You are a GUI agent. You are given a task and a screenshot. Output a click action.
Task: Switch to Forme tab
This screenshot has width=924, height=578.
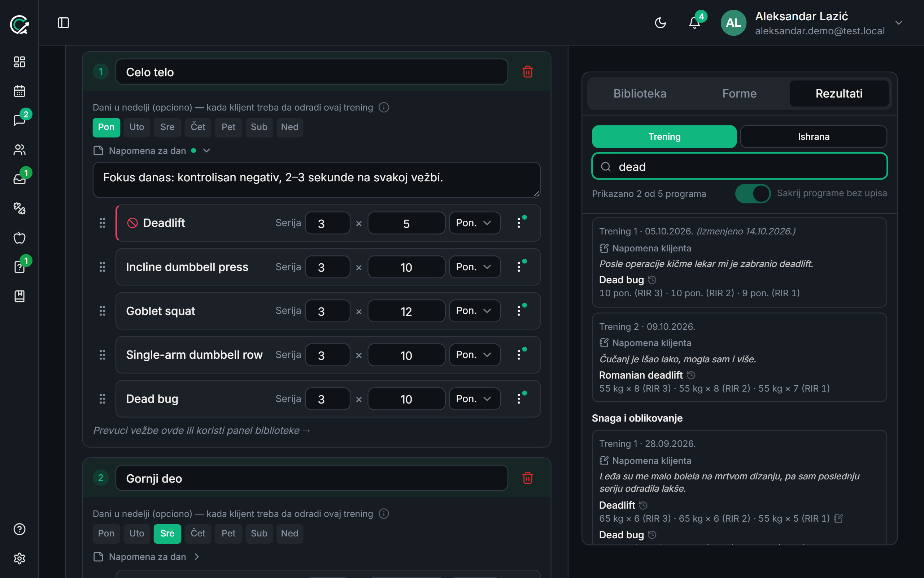point(739,93)
